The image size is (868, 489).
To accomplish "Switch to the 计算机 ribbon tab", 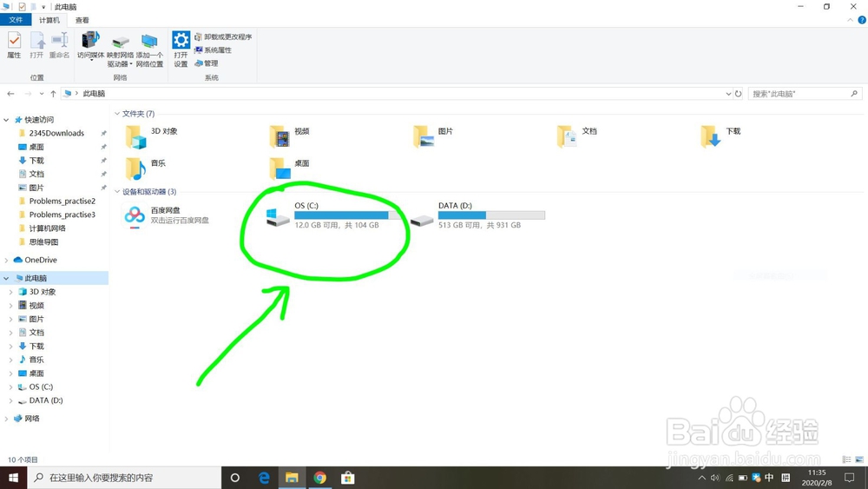I will pyautogui.click(x=49, y=20).
